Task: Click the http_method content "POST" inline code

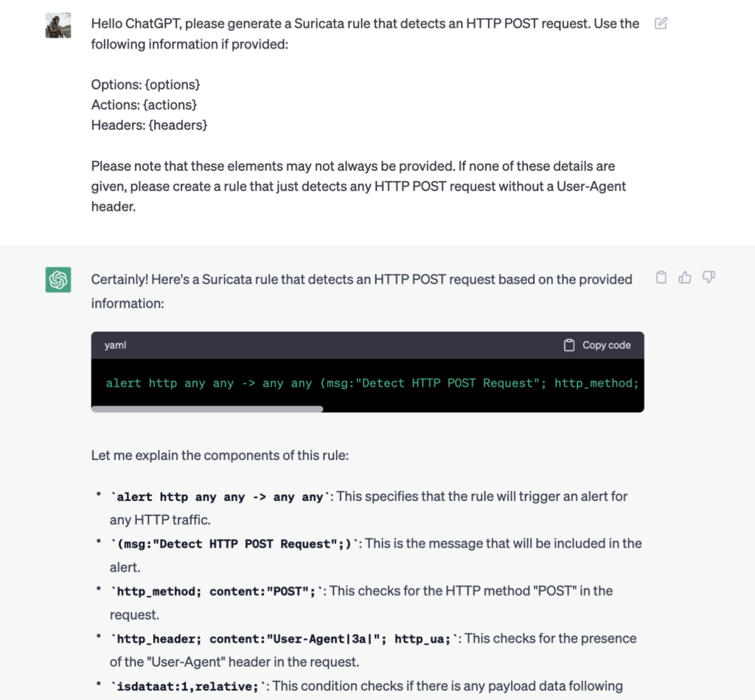Action: tap(219, 592)
